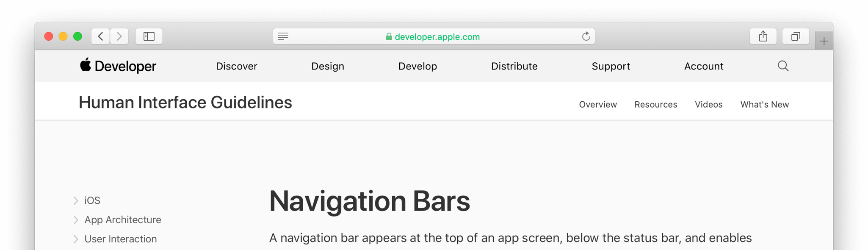The width and height of the screenshot is (868, 250).
Task: Open the Distribute menu
Action: (514, 66)
